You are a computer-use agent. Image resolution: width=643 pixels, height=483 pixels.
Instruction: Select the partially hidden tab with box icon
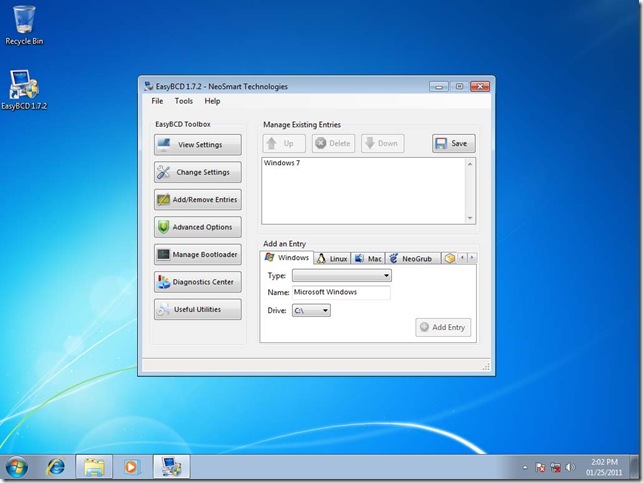coord(449,259)
